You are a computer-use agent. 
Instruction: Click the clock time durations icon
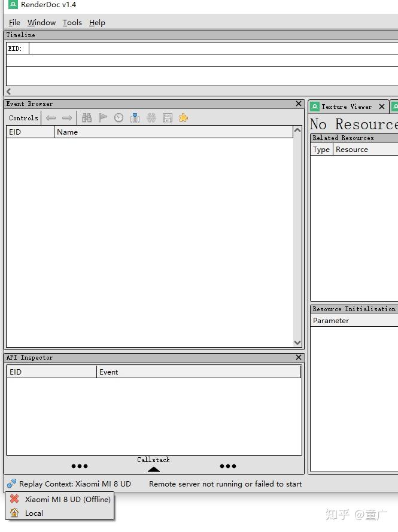click(x=119, y=118)
